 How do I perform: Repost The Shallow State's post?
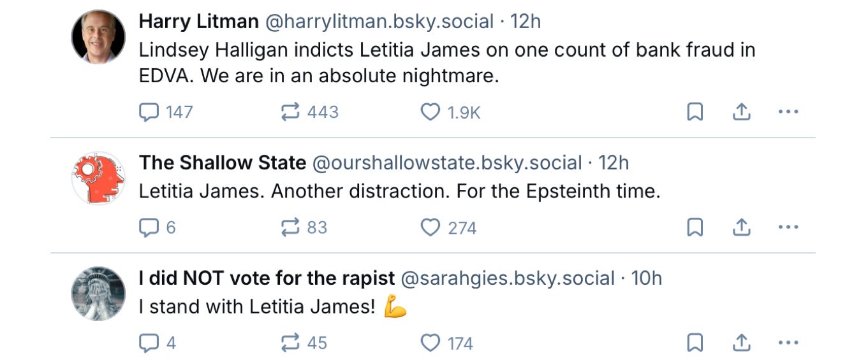[x=290, y=228]
